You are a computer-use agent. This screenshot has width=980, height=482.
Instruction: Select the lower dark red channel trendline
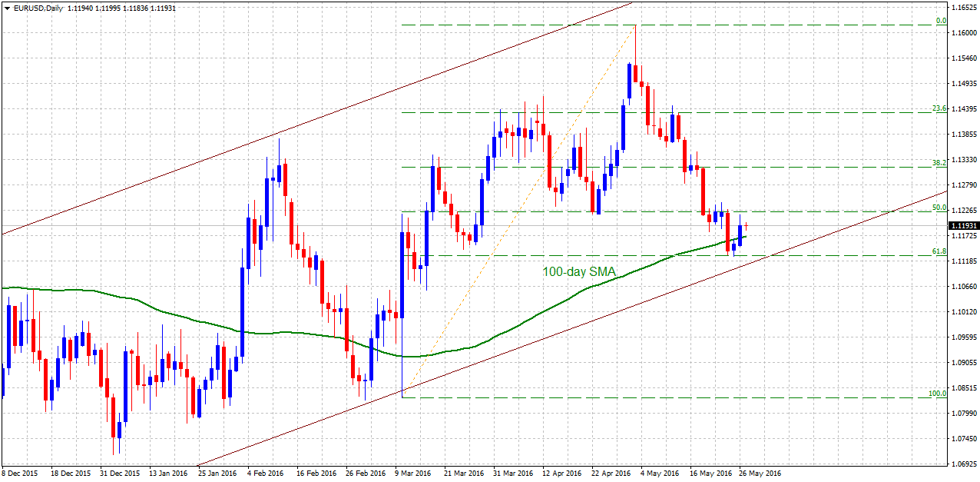tap(572, 329)
